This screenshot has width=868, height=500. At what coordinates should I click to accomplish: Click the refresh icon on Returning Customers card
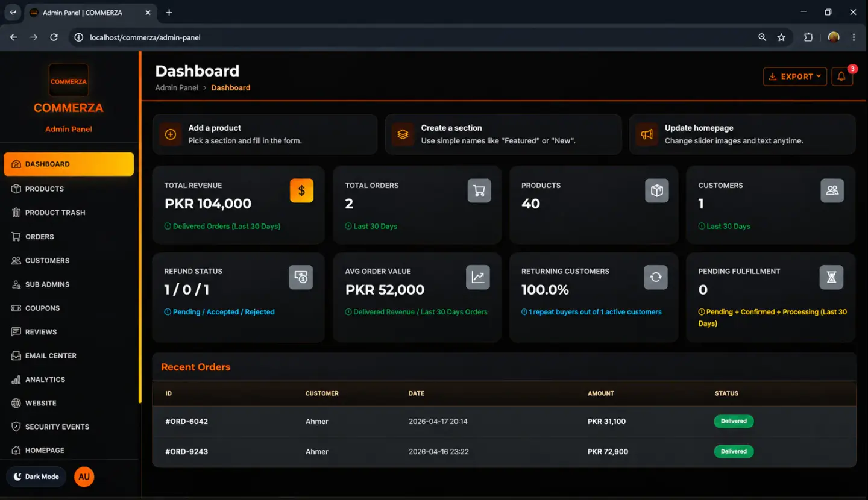tap(656, 277)
